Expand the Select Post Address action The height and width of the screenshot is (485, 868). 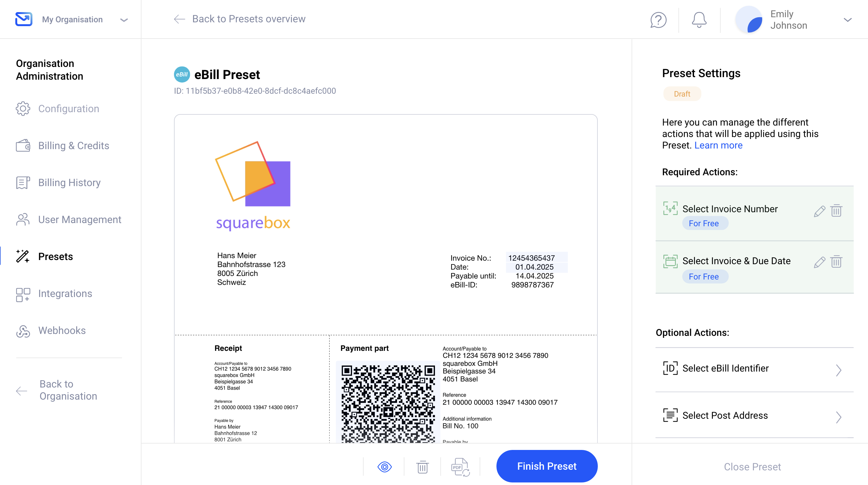(754, 416)
